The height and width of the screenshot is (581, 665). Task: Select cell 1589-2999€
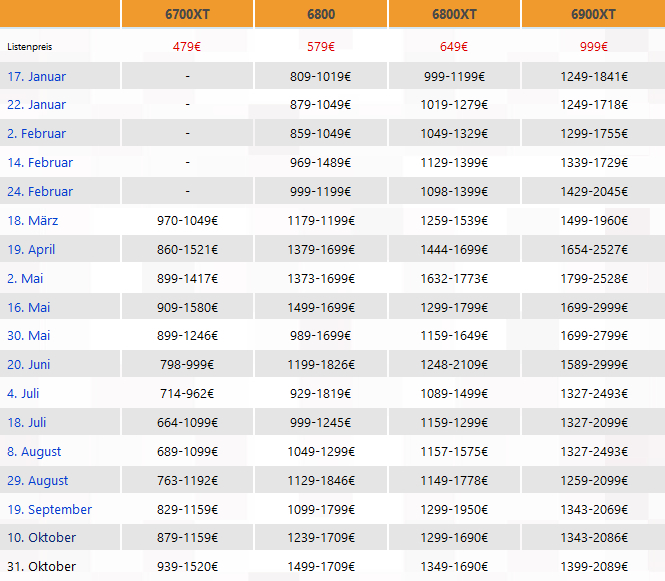(x=594, y=364)
